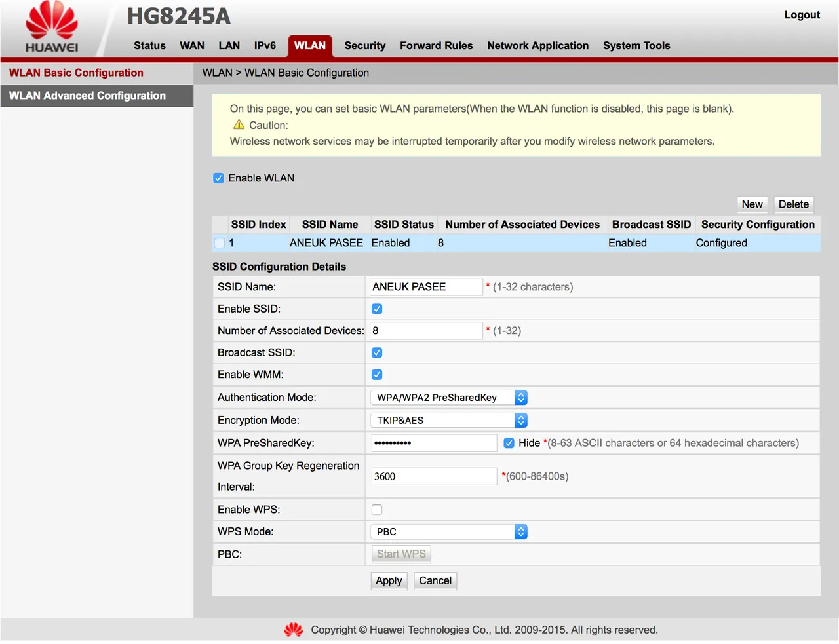839x644 pixels.
Task: Open the LAN tab
Action: point(229,46)
